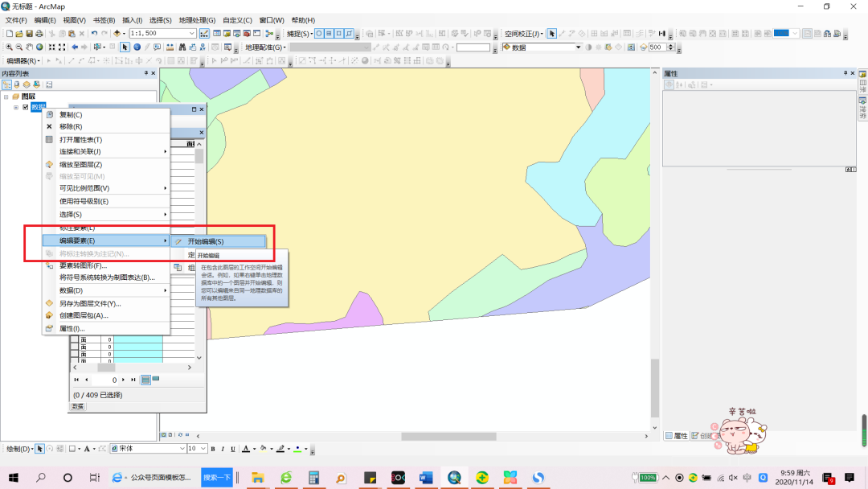Click the New map document icon

pos(10,34)
